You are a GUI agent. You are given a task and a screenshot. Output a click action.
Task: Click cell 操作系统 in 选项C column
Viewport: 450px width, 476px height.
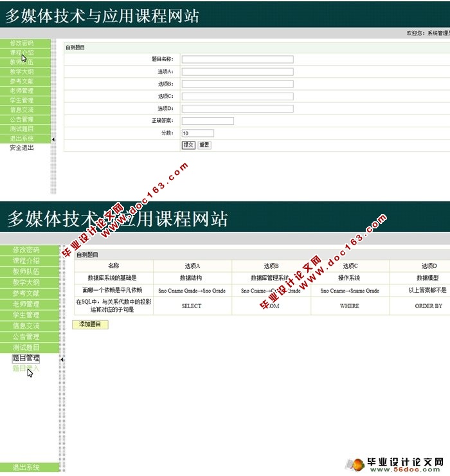coord(349,278)
